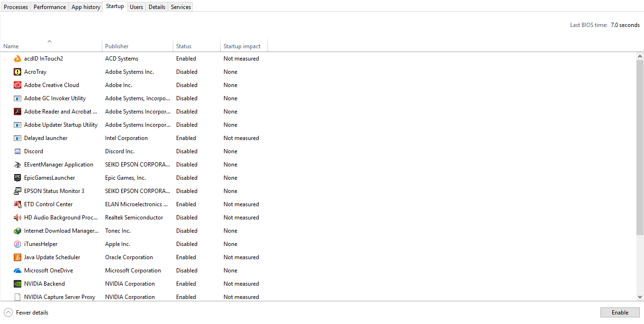Click the Oracle Corporation publisher text
The width and height of the screenshot is (644, 324).
129,257
